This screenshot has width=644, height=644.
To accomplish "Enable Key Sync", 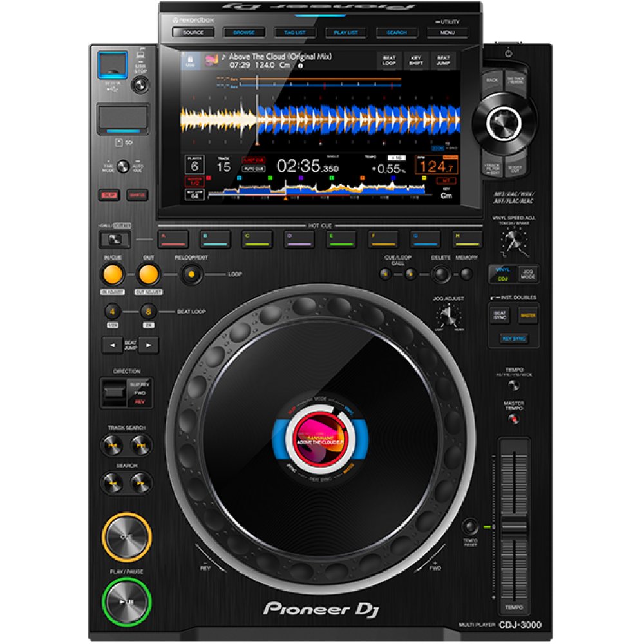I will pyautogui.click(x=513, y=338).
